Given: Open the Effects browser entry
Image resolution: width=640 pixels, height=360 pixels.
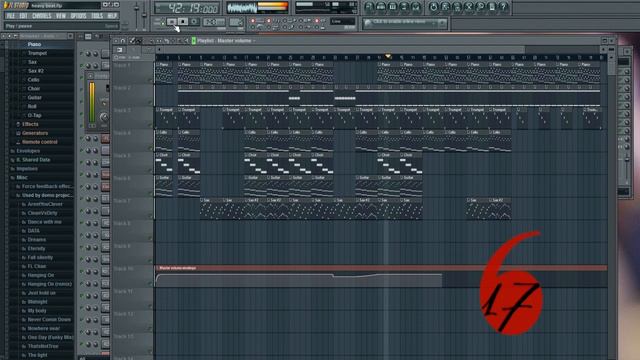Looking at the screenshot, I should point(30,124).
